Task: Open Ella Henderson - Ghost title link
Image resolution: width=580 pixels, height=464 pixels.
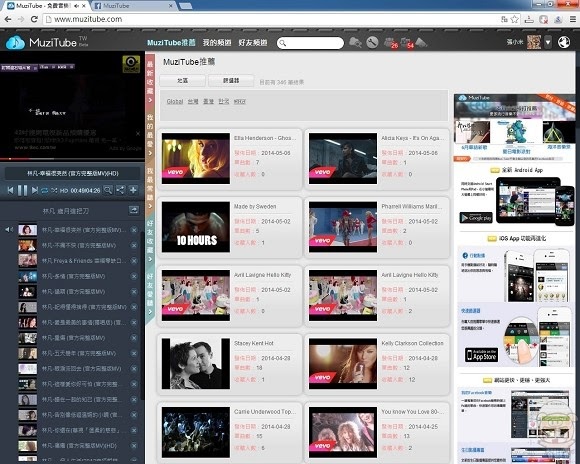Action: [x=265, y=138]
